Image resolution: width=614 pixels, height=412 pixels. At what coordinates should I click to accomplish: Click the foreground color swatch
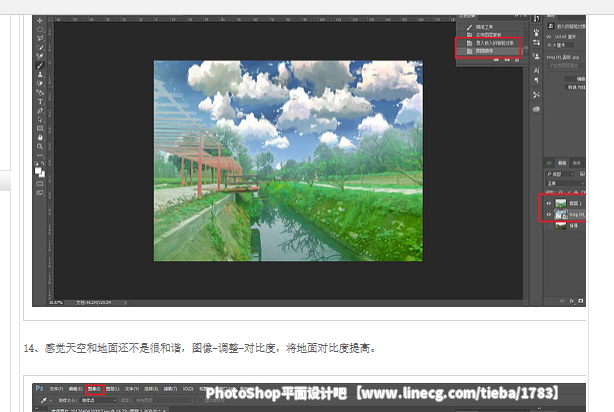pyautogui.click(x=38, y=170)
